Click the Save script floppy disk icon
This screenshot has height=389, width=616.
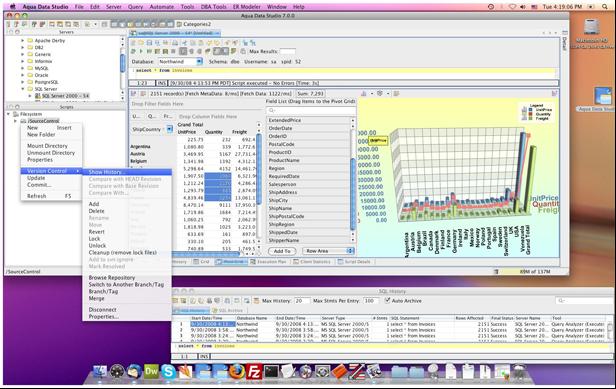[x=149, y=43]
